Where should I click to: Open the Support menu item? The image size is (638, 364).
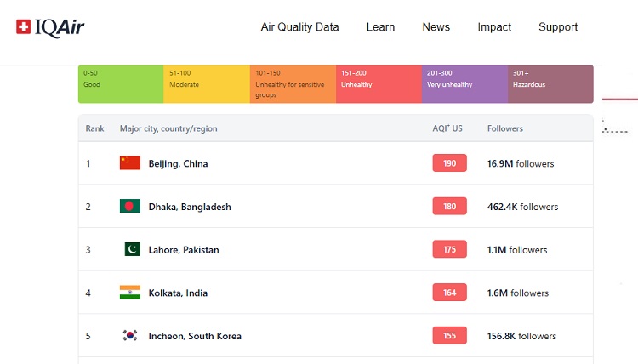click(558, 27)
